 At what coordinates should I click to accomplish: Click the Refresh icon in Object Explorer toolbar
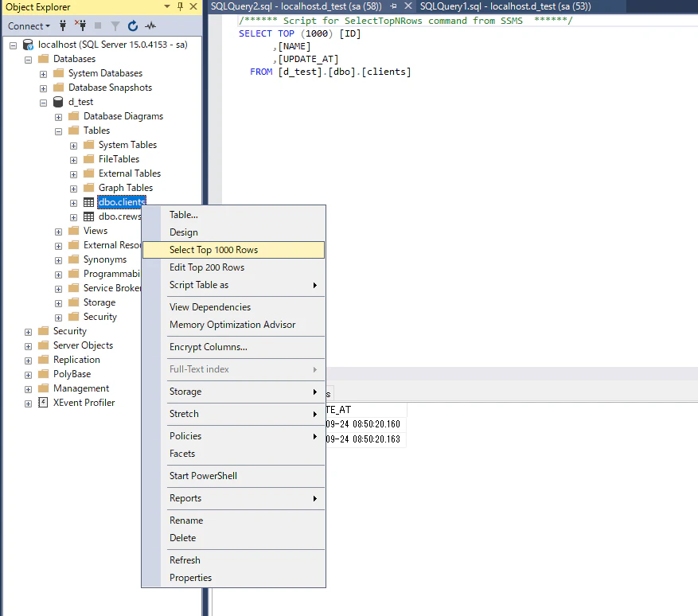[133, 25]
